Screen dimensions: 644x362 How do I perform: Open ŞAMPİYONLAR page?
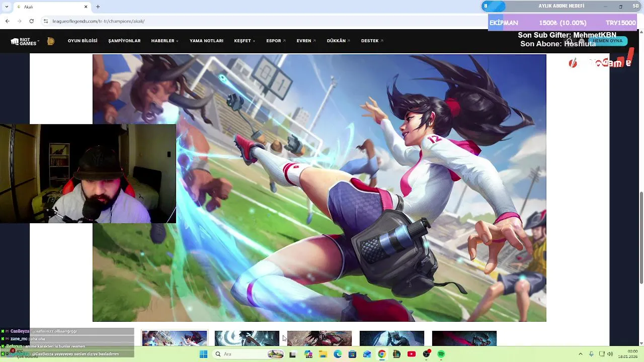click(x=124, y=41)
